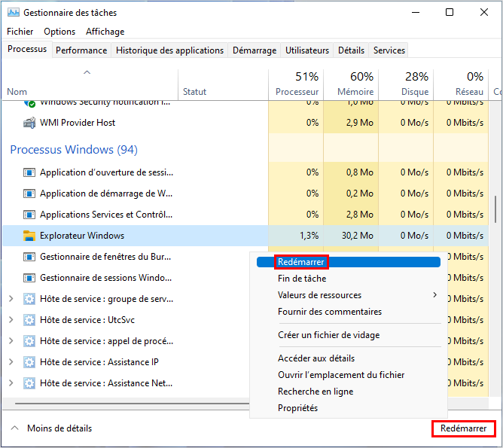
Task: Select Créer un fichier de vidage
Action: click(349, 335)
